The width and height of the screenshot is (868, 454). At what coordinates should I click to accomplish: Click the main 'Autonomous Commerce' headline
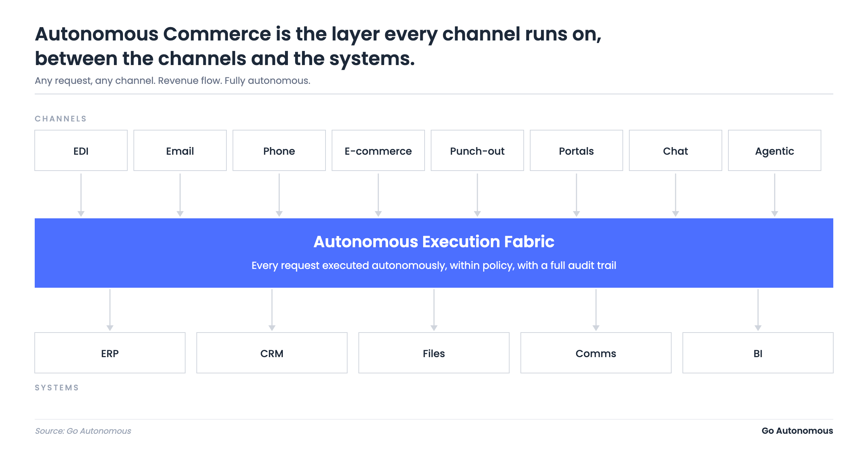(x=318, y=46)
